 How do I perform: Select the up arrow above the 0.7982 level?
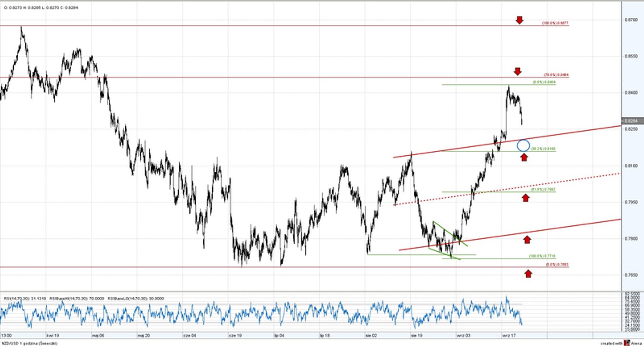(526, 197)
